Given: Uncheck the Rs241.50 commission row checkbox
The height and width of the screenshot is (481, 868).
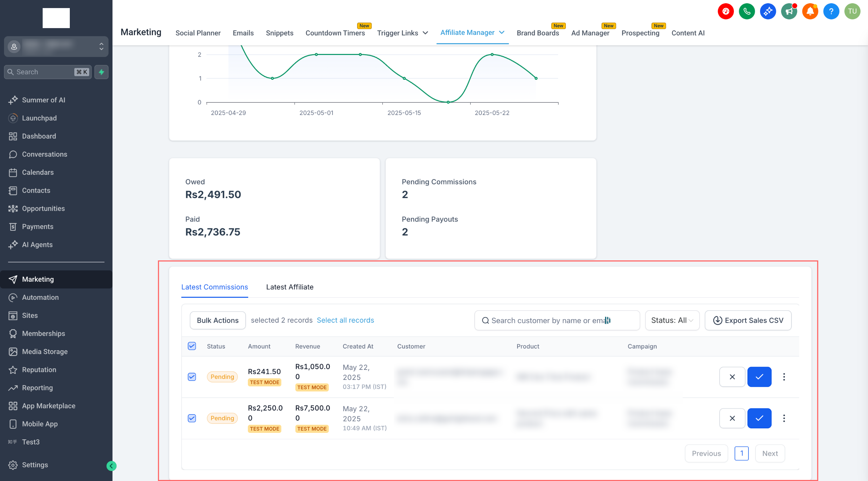Looking at the screenshot, I should (192, 377).
